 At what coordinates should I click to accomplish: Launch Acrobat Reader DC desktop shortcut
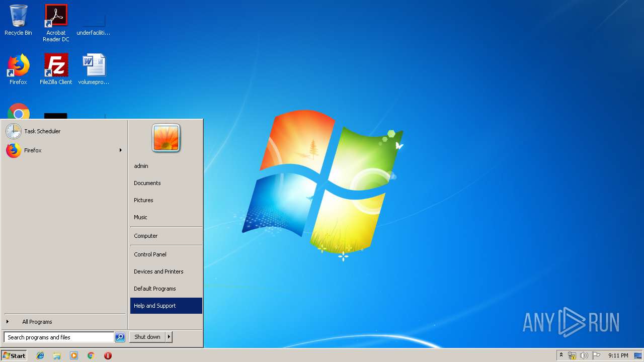click(x=56, y=23)
